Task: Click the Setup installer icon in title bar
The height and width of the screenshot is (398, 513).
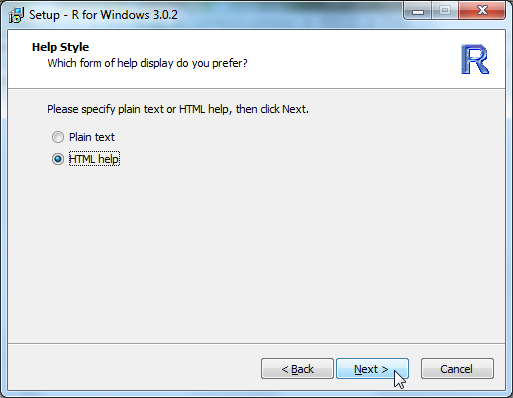Action: 16,15
